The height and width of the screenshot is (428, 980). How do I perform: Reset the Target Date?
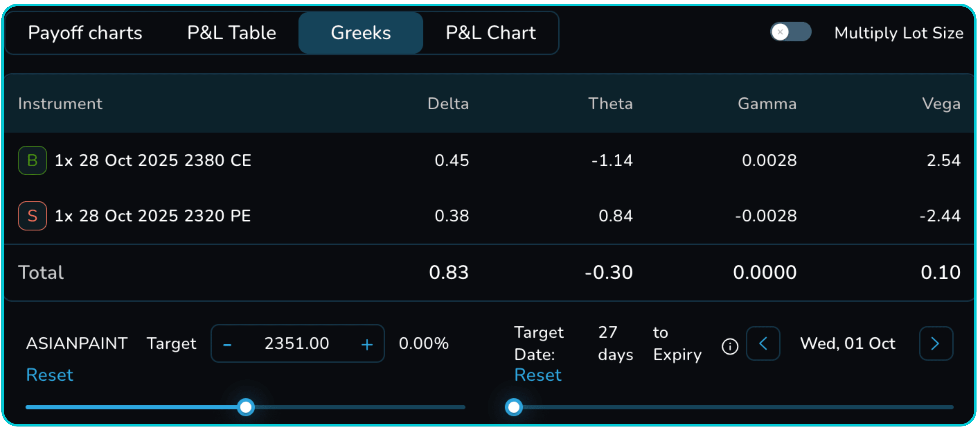tap(538, 375)
